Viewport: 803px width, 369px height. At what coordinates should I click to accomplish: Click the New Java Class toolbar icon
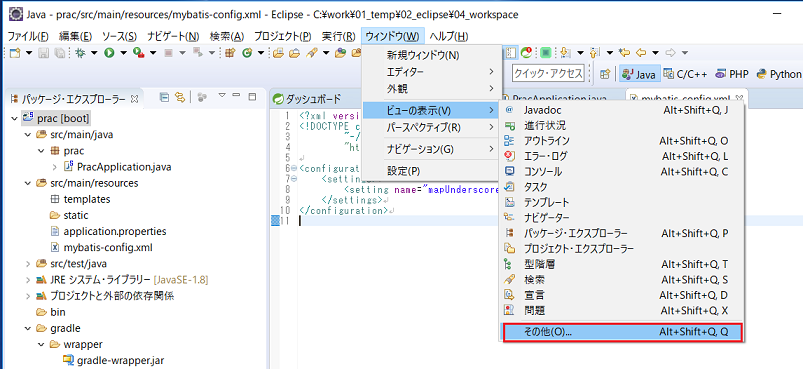(247, 53)
